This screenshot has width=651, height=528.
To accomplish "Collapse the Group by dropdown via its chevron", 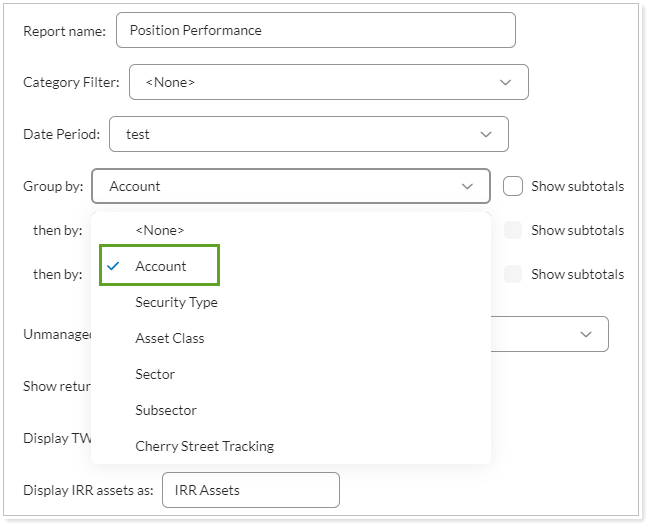I will click(467, 186).
